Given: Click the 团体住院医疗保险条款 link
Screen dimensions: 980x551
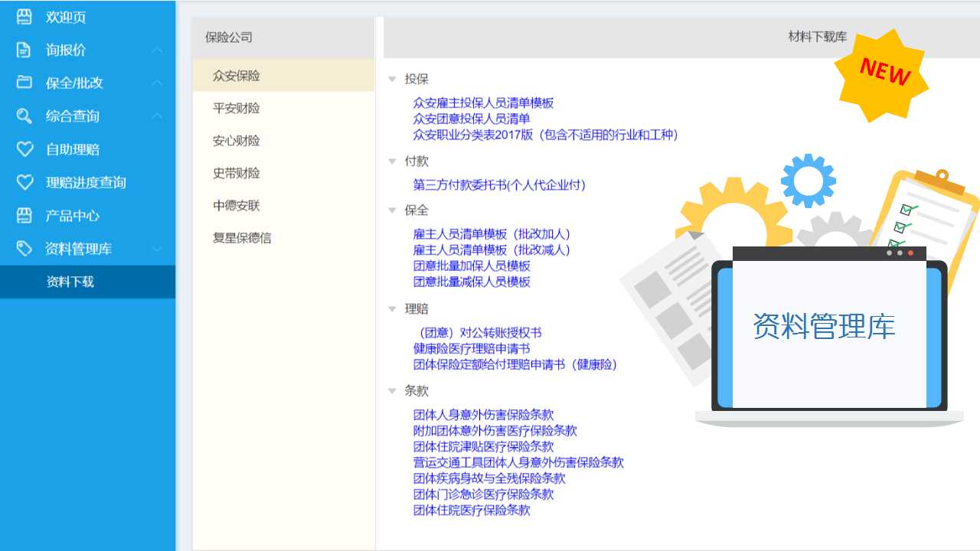Looking at the screenshot, I should 472,510.
